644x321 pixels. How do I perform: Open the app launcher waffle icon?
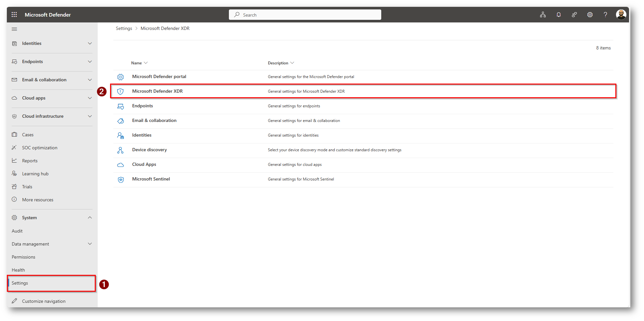(14, 15)
